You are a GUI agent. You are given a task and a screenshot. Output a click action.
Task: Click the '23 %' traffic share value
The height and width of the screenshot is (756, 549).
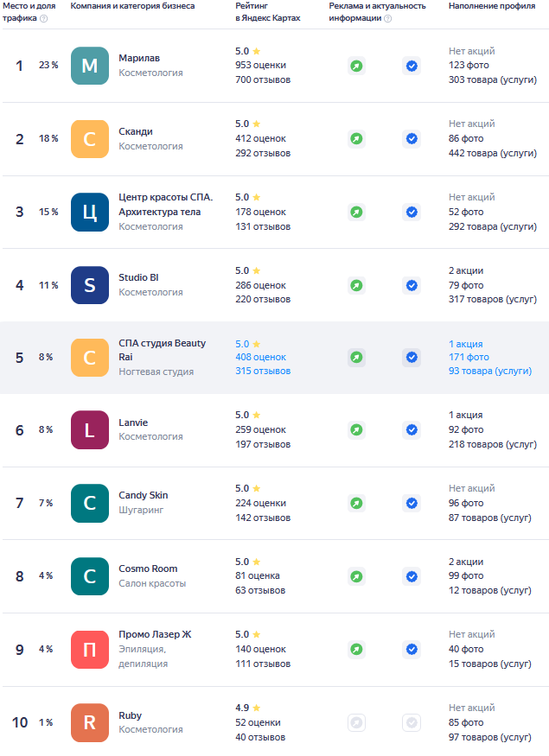[48, 65]
